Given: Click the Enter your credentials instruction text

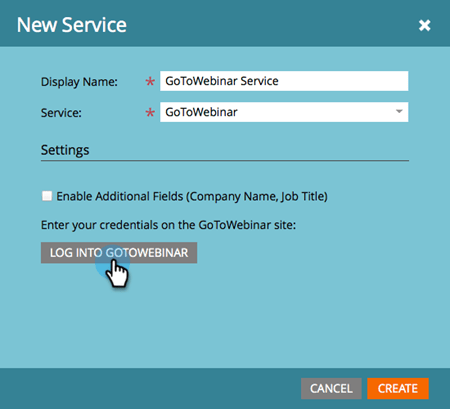Looking at the screenshot, I should (x=168, y=225).
